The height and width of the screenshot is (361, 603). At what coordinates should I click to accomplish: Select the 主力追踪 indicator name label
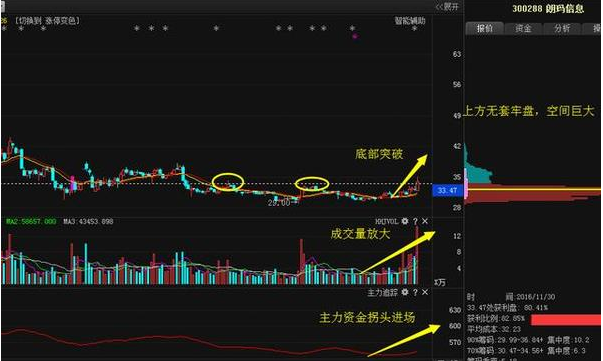click(x=383, y=293)
